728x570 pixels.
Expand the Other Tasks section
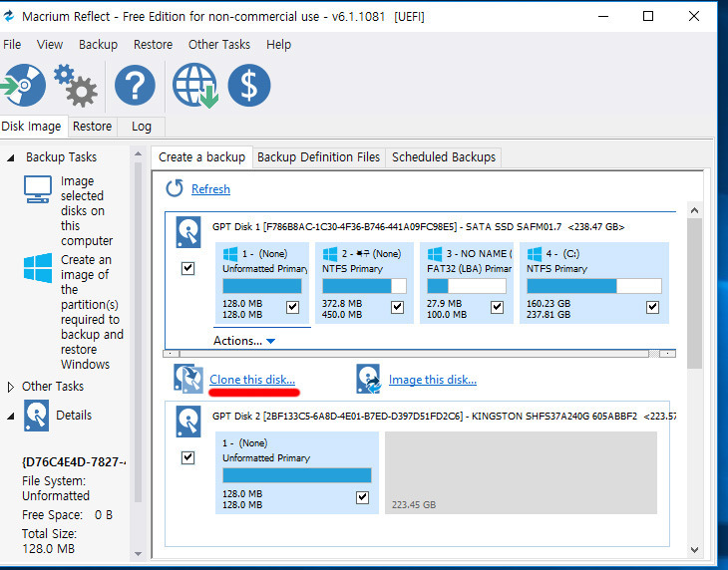point(11,387)
